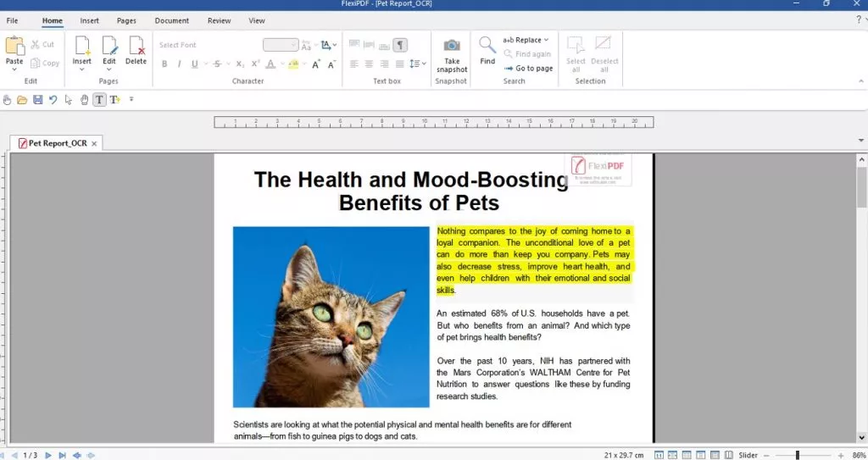This screenshot has width=868, height=460.
Task: Open the font size dropdown
Action: click(293, 45)
